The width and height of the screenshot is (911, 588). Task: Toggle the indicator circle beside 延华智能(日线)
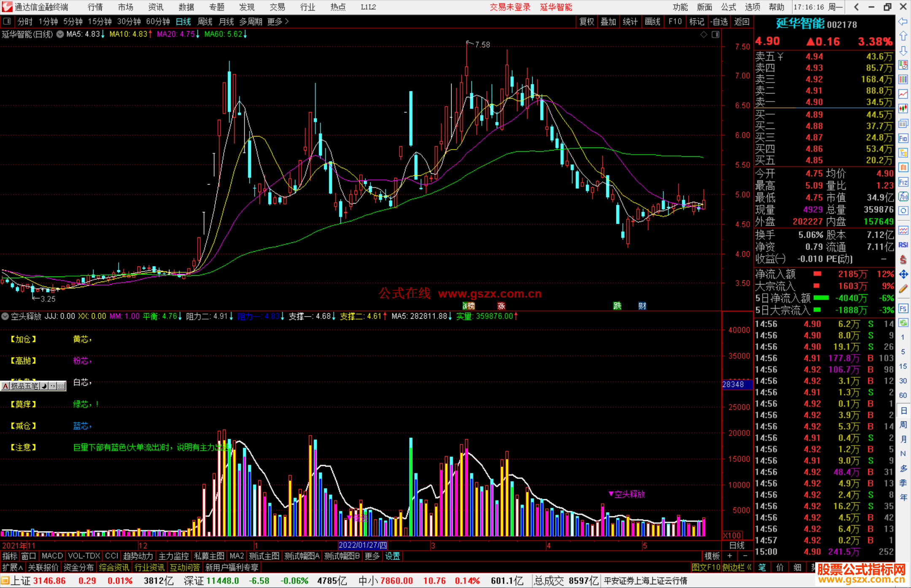[x=60, y=34]
